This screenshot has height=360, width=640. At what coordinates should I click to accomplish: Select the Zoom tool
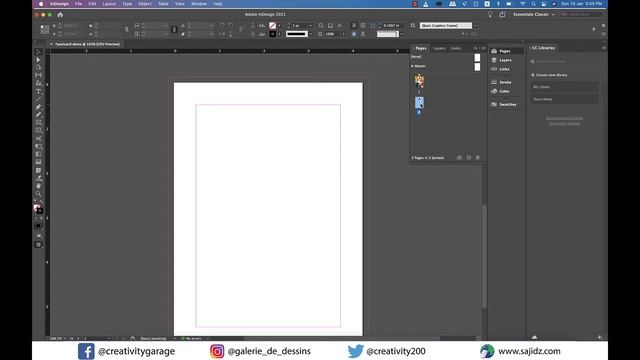(38, 193)
